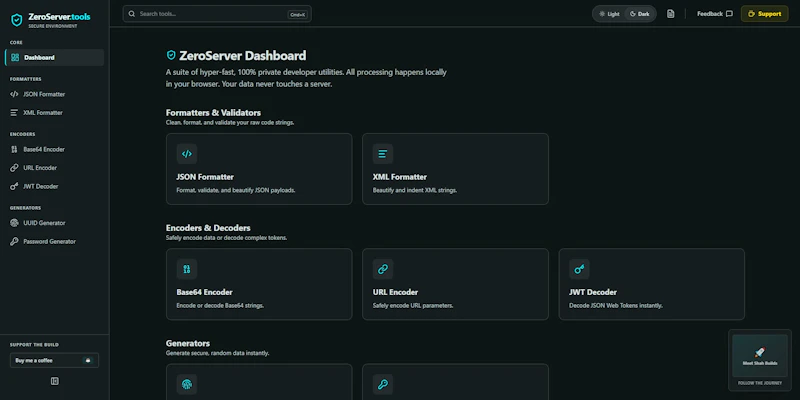Image resolution: width=800 pixels, height=400 pixels.
Task: Go to JWT Decoder in sidebar
Action: tap(55, 186)
